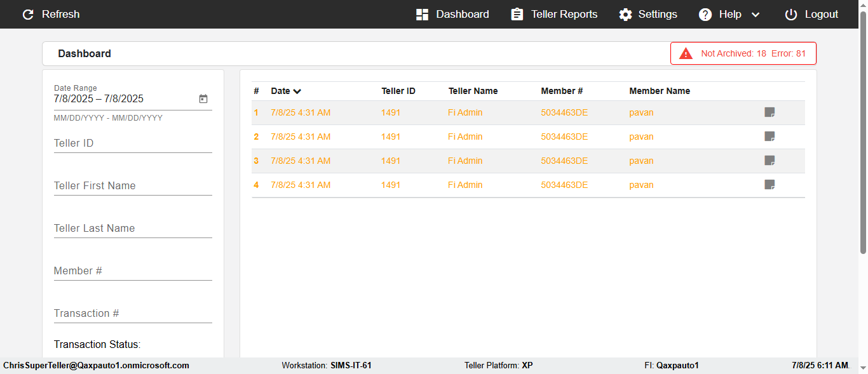Click the Logout power icon
Image resolution: width=868 pixels, height=374 pixels.
click(x=791, y=14)
